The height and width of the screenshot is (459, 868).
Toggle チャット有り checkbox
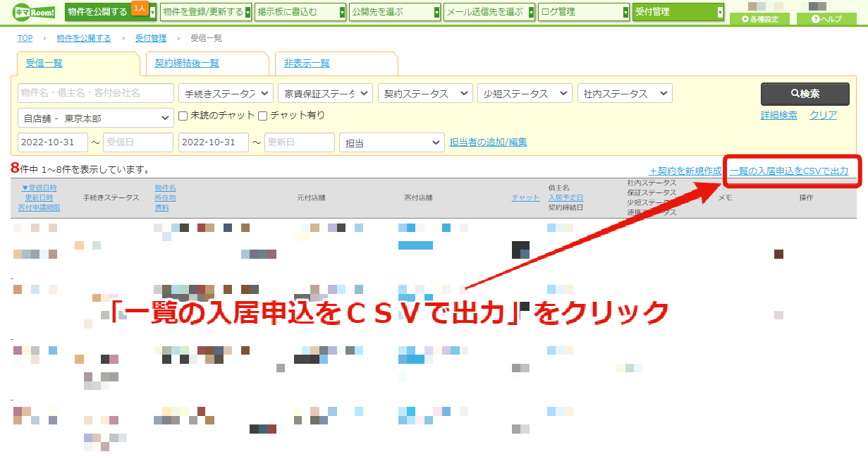[263, 116]
